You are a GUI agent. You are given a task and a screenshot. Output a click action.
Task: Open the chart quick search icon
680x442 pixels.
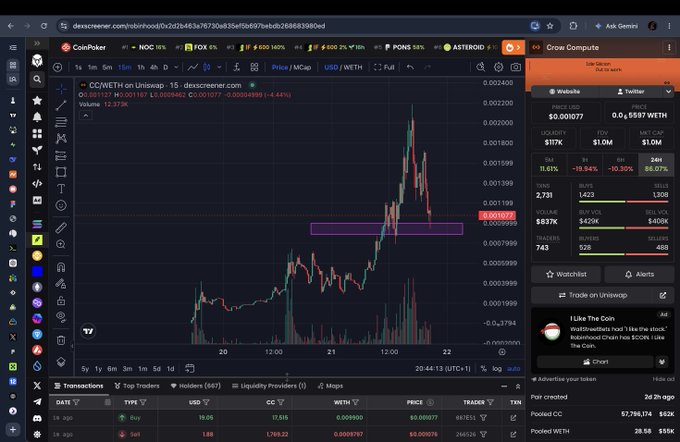(x=481, y=67)
